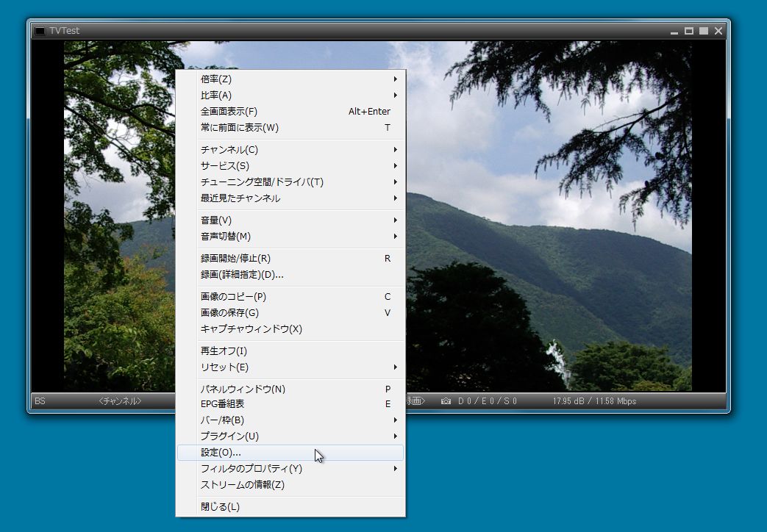Open the プラグイン(U) submenu
767x532 pixels.
[x=290, y=436]
